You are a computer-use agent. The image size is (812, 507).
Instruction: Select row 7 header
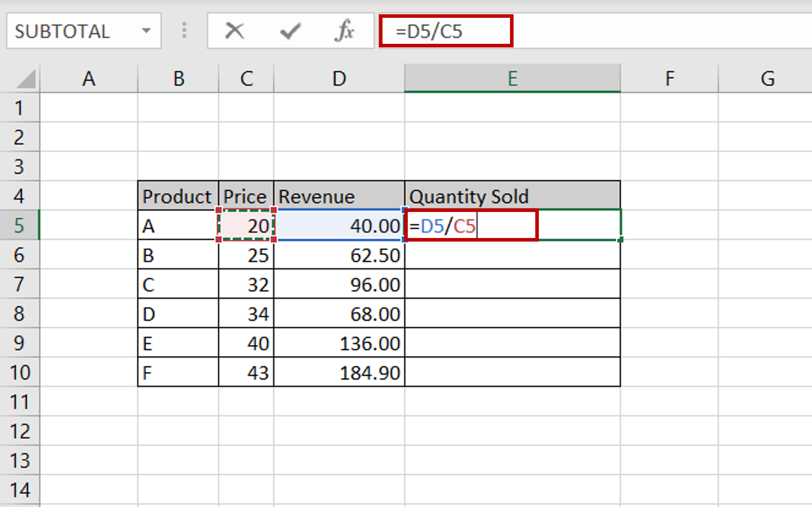[x=20, y=284]
